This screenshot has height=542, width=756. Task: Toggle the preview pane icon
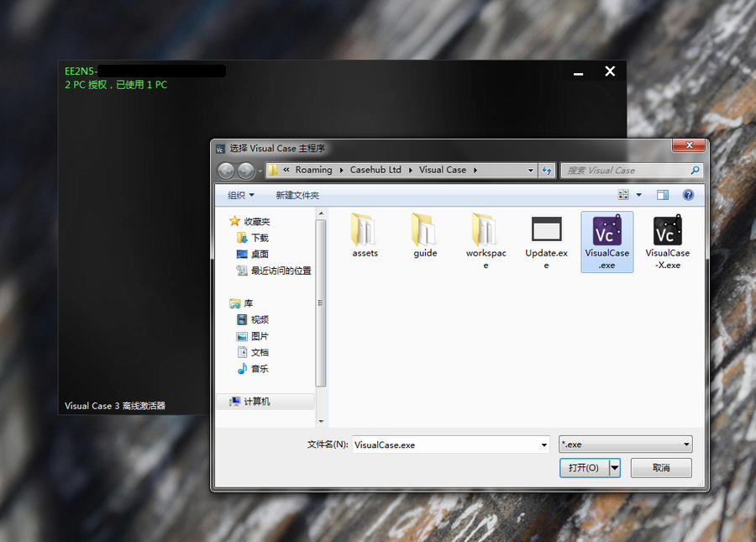click(663, 195)
